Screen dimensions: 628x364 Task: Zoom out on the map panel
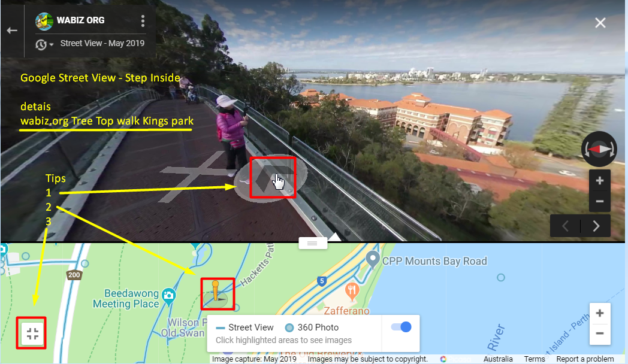tap(600, 333)
